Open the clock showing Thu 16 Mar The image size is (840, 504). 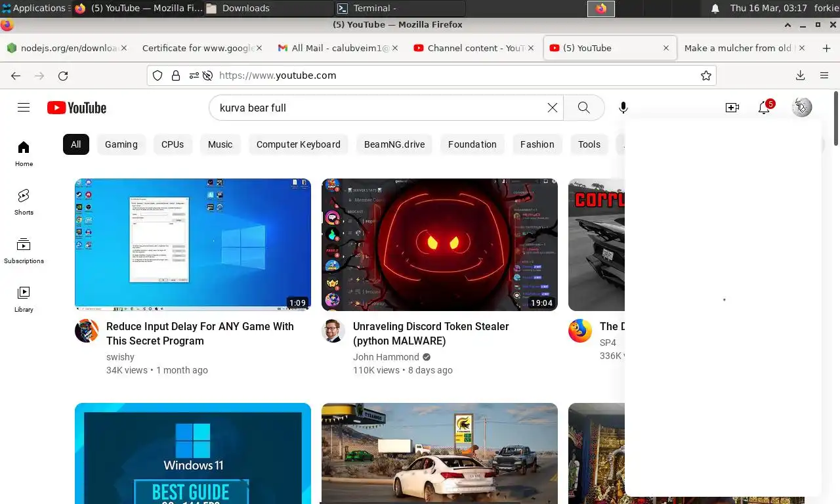pos(768,9)
